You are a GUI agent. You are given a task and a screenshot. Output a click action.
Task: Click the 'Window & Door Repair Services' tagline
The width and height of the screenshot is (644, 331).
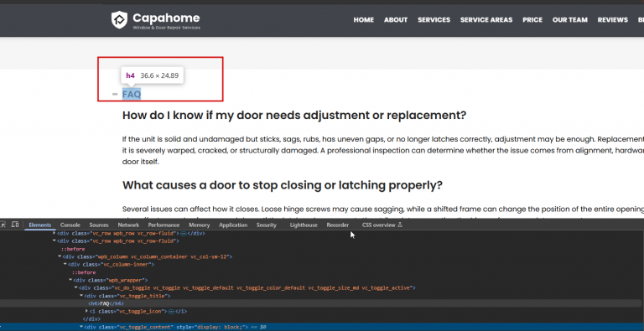(x=167, y=28)
